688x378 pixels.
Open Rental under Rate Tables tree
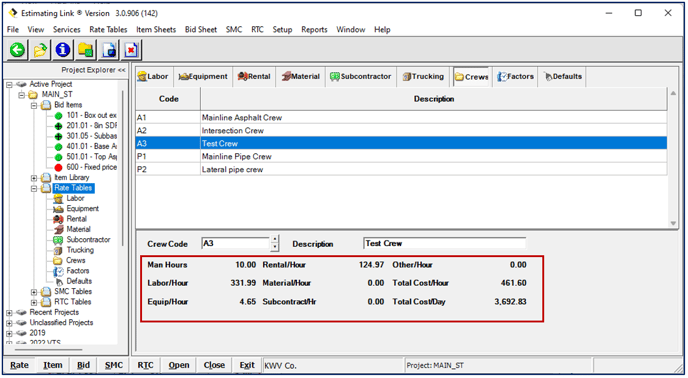[x=76, y=219]
